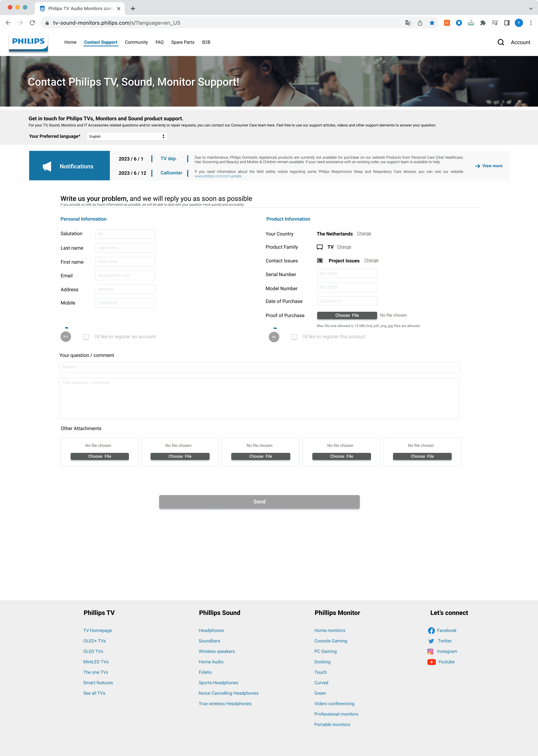Screen dimensions: 538x756
Task: Open the media control playlist icon
Action: pyautogui.click(x=495, y=23)
